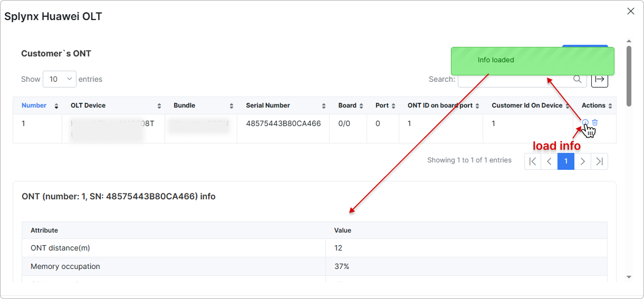Sort table by Board column
Screen dimensions: 644x299
point(348,105)
